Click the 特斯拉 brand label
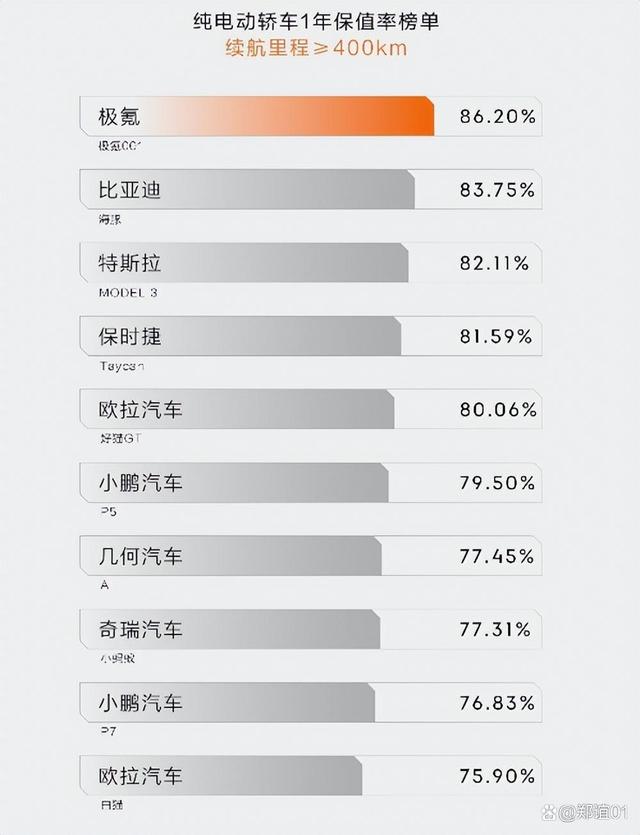This screenshot has width=640, height=835. (129, 263)
